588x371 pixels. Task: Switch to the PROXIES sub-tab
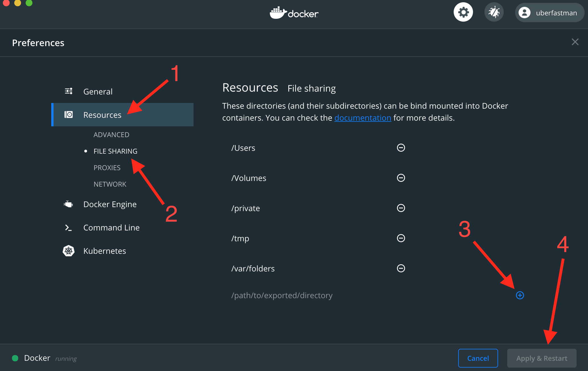click(107, 168)
